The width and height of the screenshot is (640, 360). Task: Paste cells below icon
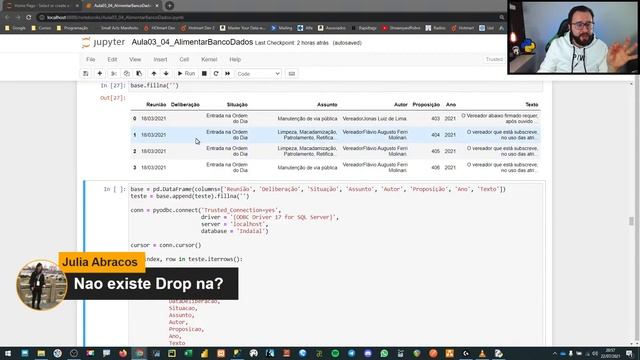139,73
